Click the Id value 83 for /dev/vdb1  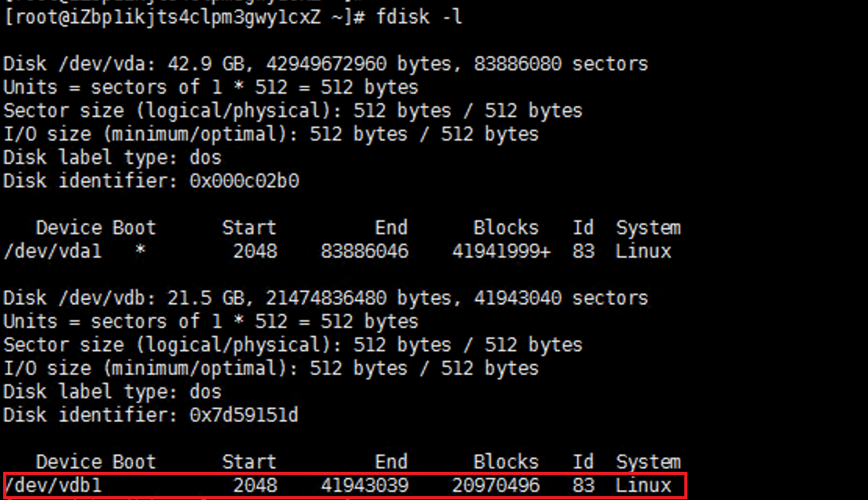[583, 486]
